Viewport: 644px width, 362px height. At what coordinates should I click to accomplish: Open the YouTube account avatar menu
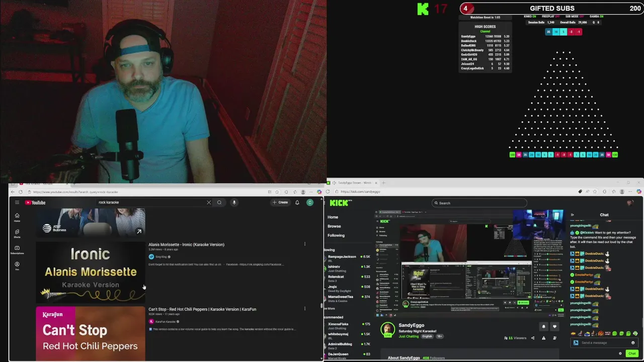pos(310,203)
